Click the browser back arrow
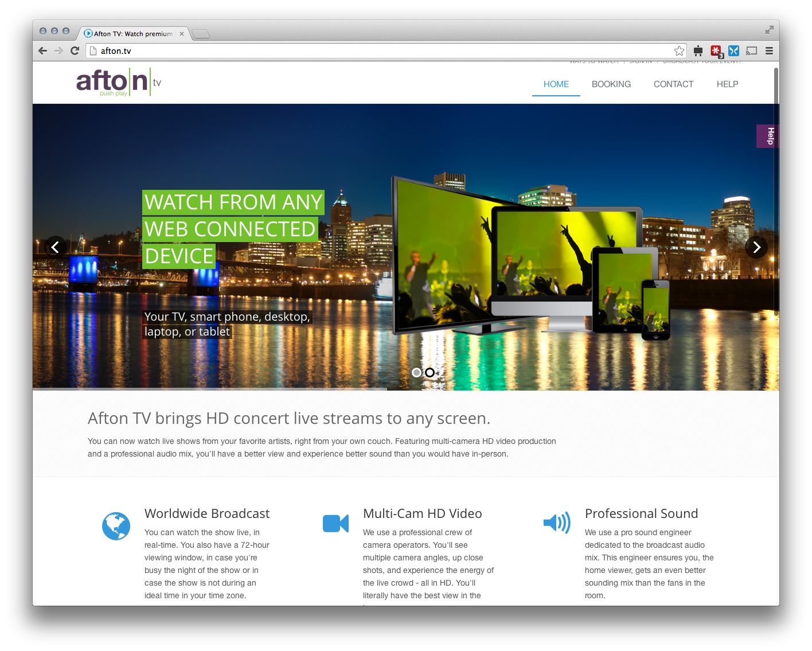 tap(42, 51)
